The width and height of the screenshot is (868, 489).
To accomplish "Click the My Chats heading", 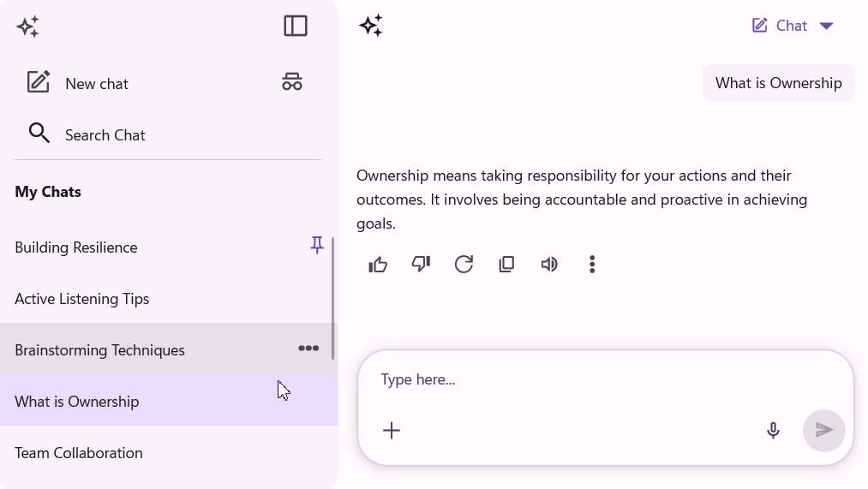I will (48, 192).
